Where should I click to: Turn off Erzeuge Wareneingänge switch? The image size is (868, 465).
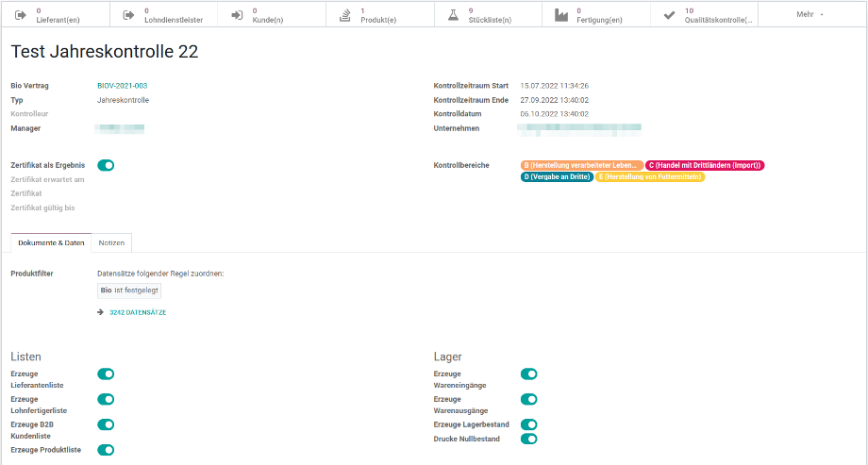[x=529, y=374]
